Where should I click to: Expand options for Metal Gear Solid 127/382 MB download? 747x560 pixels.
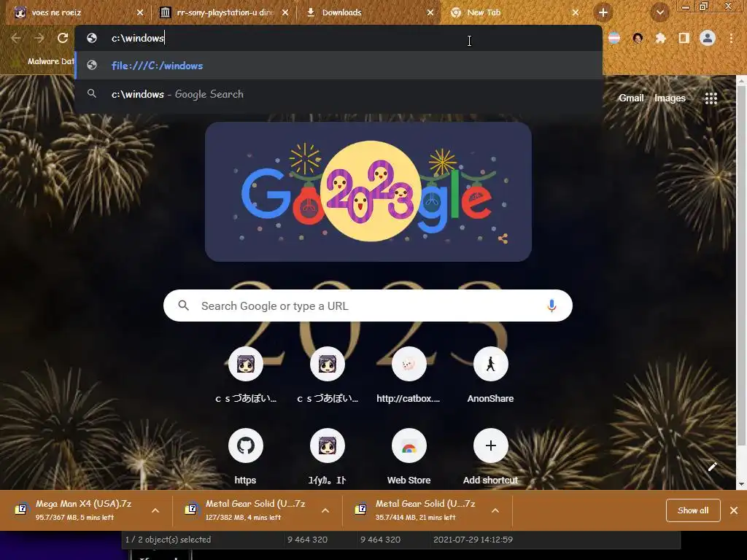point(325,510)
